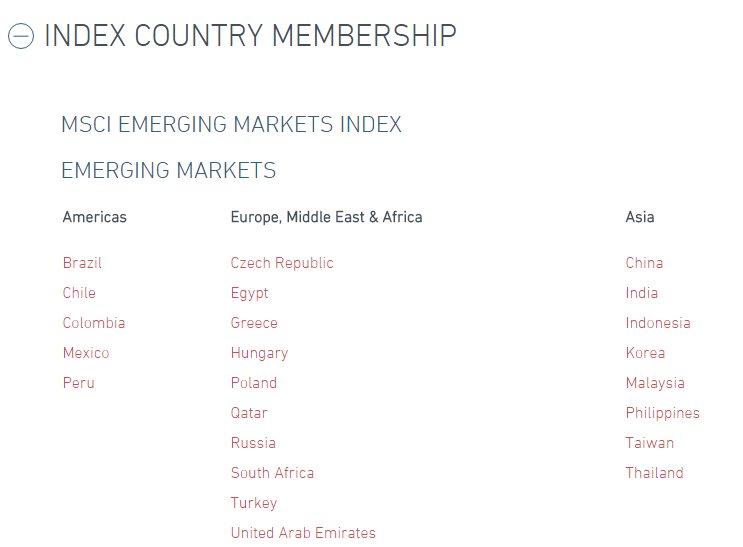743x547 pixels.
Task: Select Taiwan from the Asia list
Action: pyautogui.click(x=650, y=443)
